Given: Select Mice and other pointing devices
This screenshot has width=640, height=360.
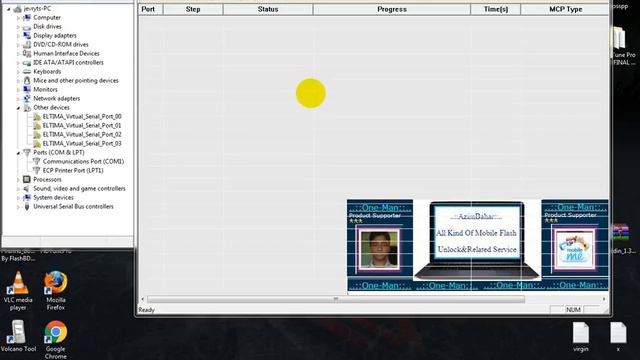Looking at the screenshot, I should pos(76,80).
